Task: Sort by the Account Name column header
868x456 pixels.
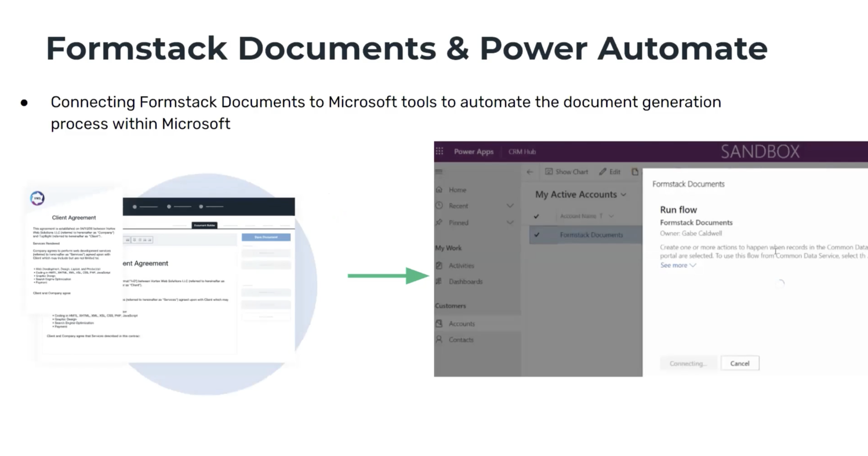Action: point(578,216)
